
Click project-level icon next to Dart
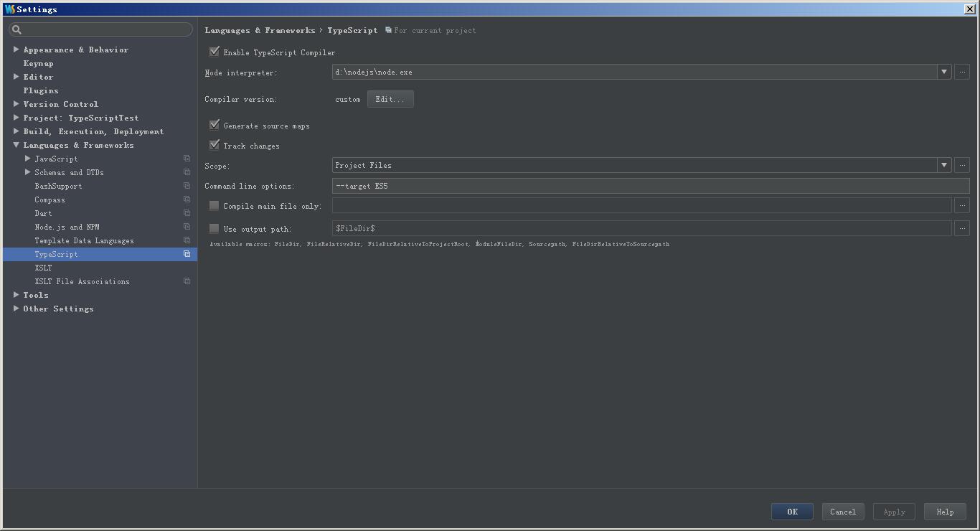(187, 213)
